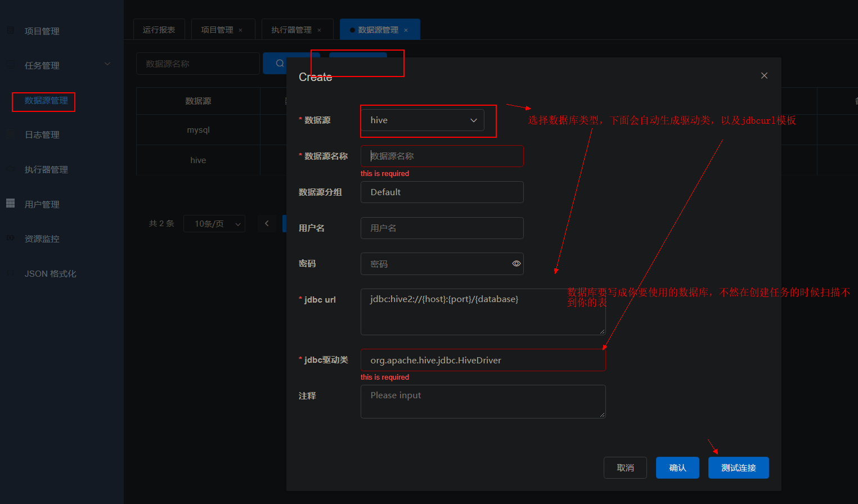Open 执行器管理 via its sidebar icon

[10, 169]
